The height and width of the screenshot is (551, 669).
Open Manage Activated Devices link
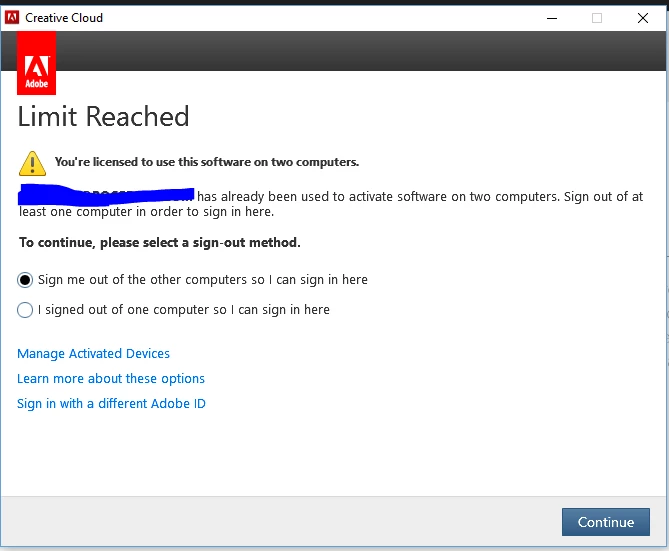pos(93,353)
